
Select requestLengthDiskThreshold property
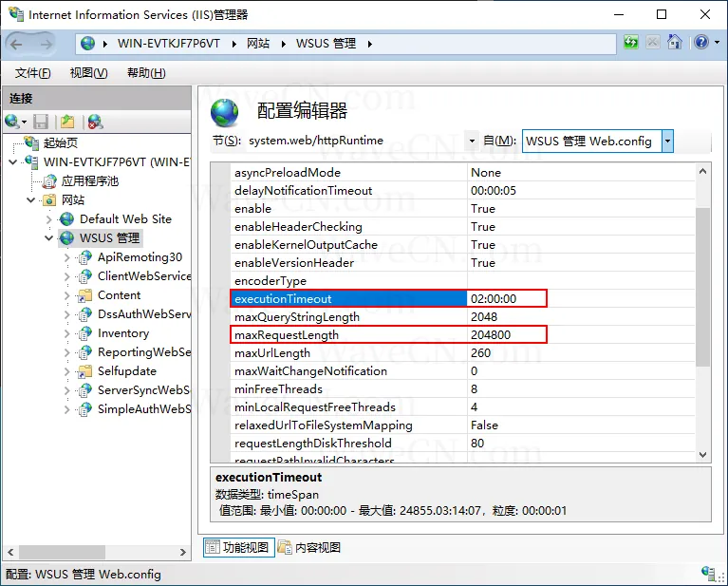[x=313, y=444]
